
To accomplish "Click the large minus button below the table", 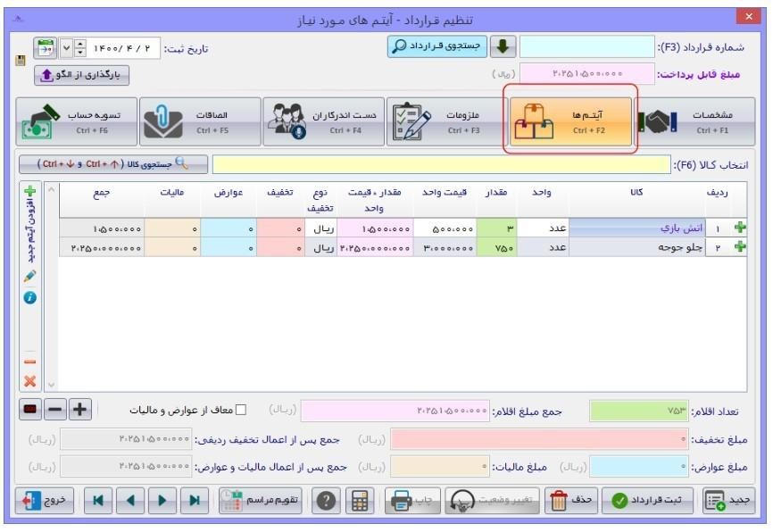I will (55, 409).
